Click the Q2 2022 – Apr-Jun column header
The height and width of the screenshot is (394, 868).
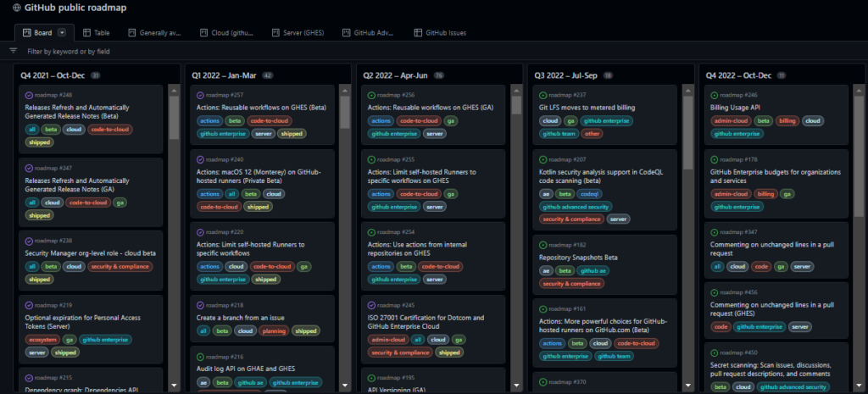tap(397, 75)
